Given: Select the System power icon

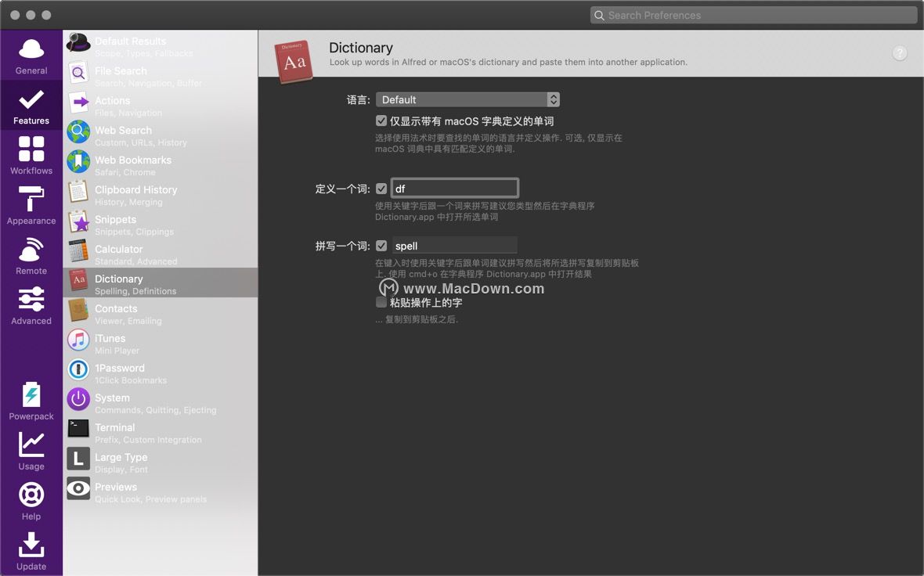Looking at the screenshot, I should [x=78, y=399].
